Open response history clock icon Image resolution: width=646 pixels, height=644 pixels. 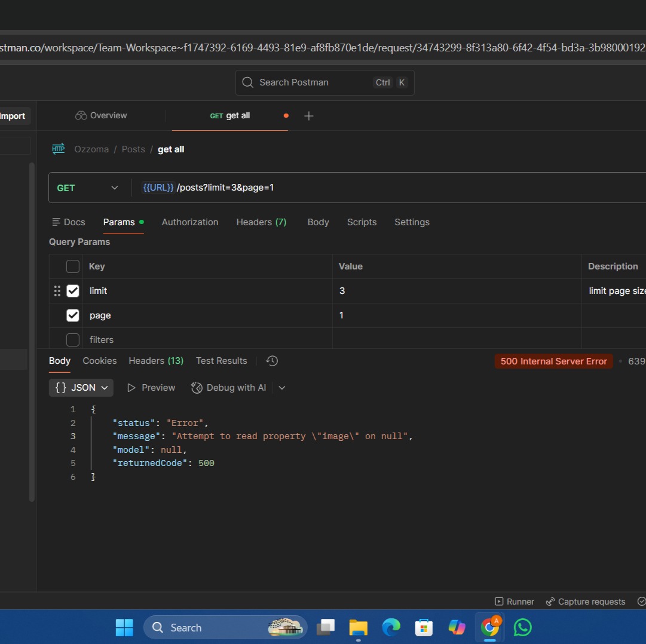click(272, 361)
